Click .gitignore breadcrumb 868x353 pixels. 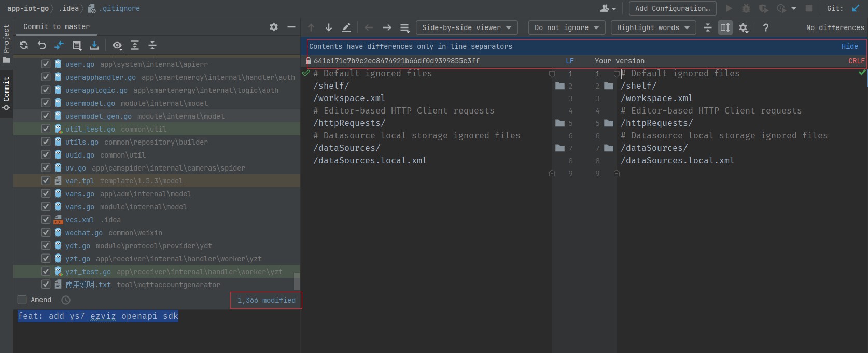[114, 8]
